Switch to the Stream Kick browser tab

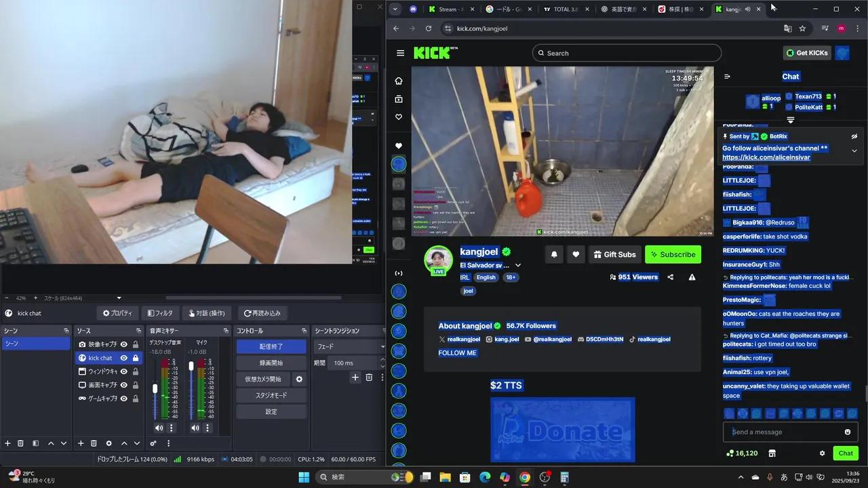(450, 9)
